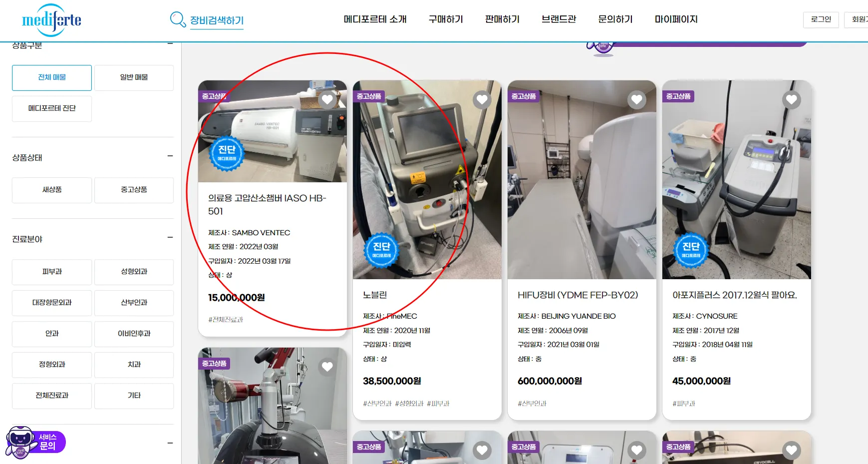The height and width of the screenshot is (464, 868).
Task: Filter by 새상품 condition
Action: point(52,190)
